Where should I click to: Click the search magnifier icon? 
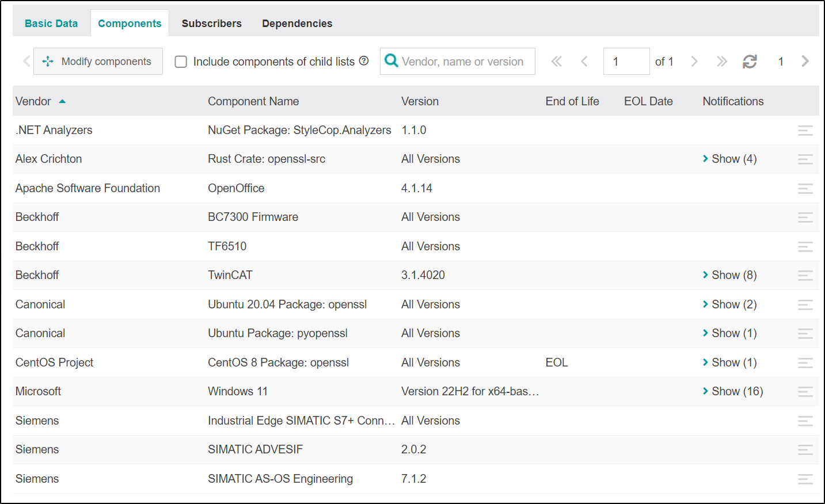(x=391, y=60)
